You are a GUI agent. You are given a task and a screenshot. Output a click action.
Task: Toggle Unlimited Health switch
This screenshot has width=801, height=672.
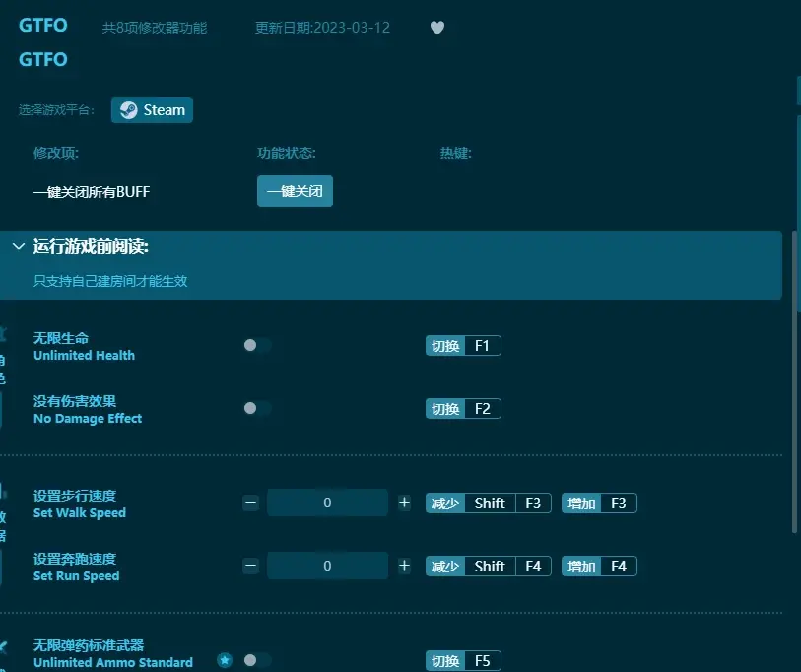257,346
